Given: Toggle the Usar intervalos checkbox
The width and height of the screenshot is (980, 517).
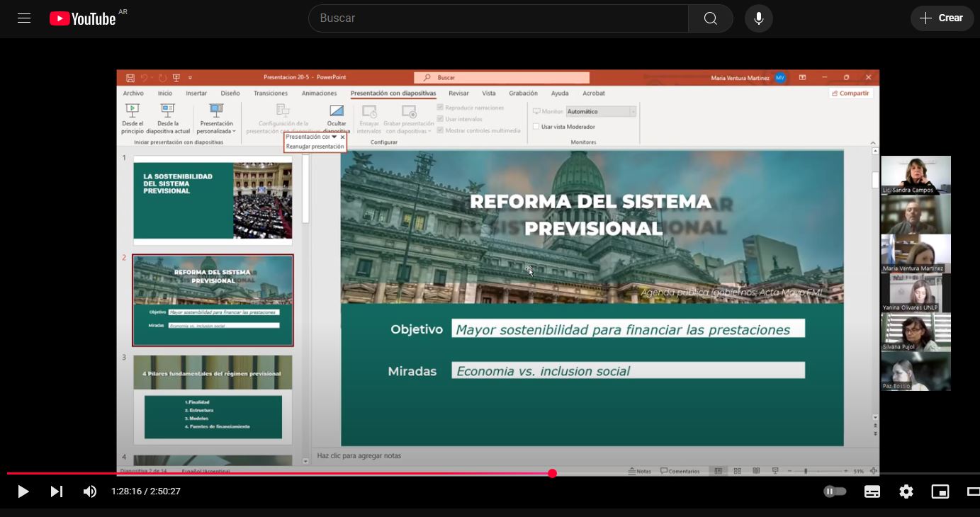Looking at the screenshot, I should click(x=440, y=119).
